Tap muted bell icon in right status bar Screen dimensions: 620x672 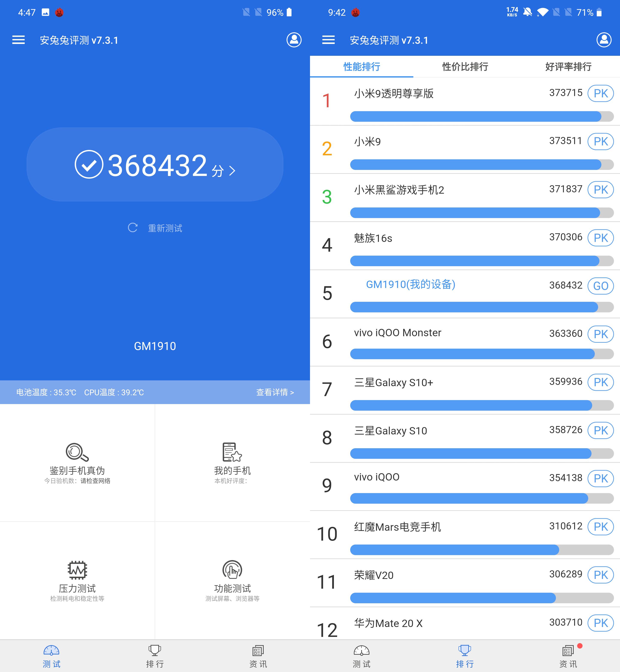(527, 12)
